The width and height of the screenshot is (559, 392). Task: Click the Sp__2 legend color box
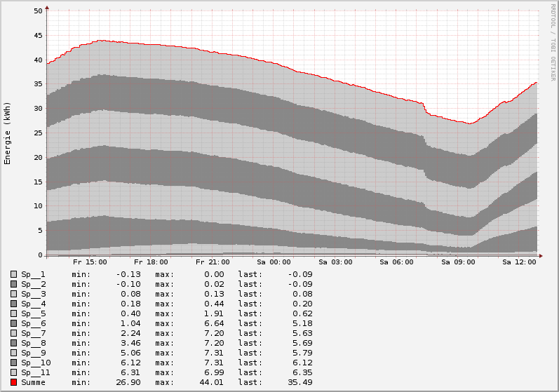[x=14, y=284]
